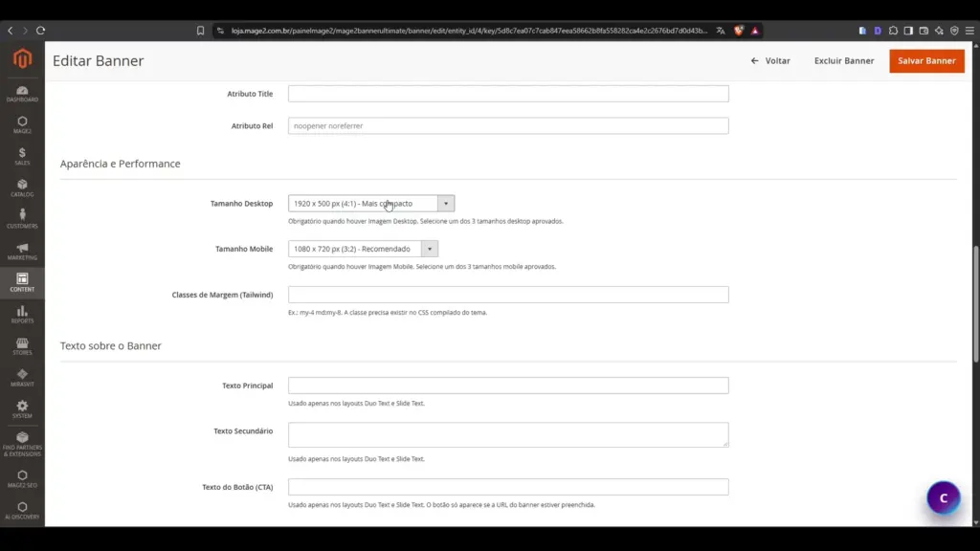Open the Stores sidebar menu

[22, 346]
